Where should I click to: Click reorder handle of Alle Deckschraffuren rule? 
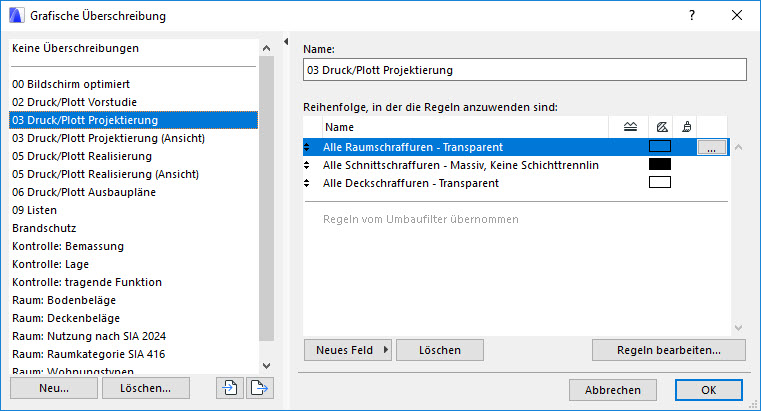click(x=307, y=183)
